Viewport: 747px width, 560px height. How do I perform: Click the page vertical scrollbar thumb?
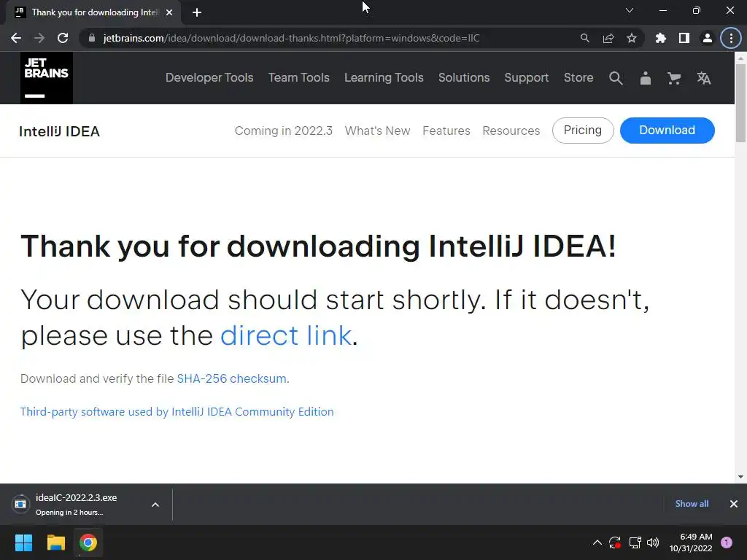[x=740, y=102]
